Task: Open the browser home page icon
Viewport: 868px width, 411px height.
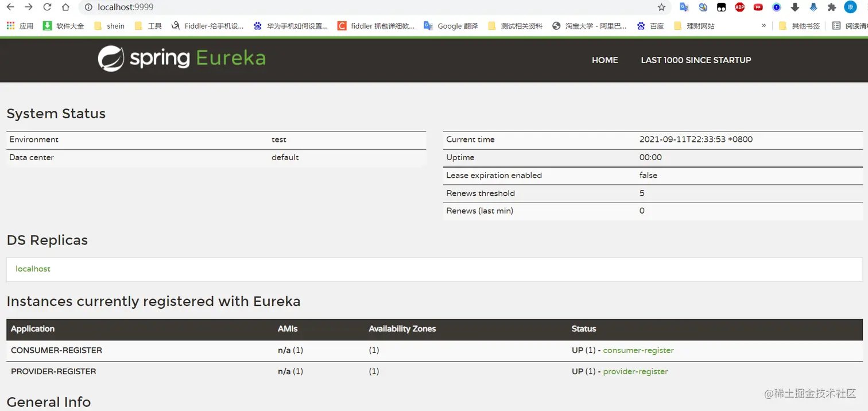Action: click(x=65, y=7)
